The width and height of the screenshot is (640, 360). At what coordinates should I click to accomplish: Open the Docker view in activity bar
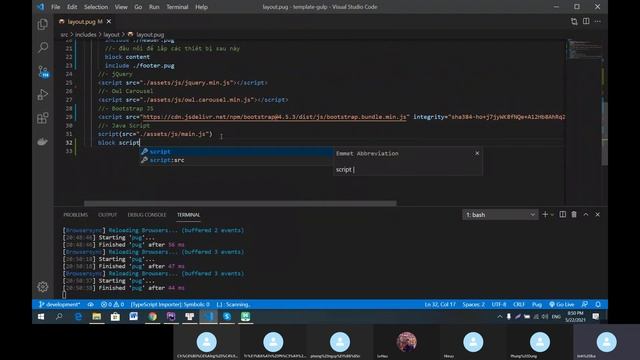point(42,142)
